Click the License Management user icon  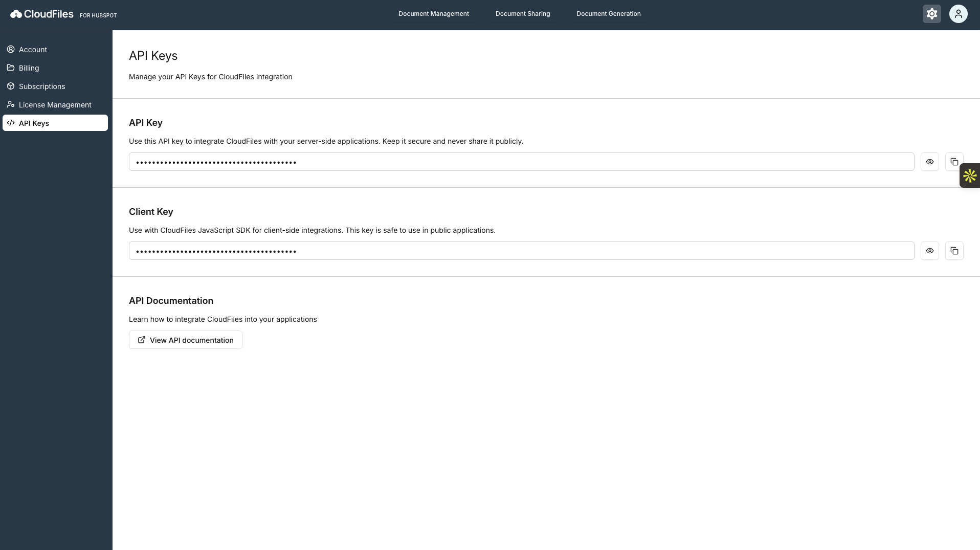11,104
